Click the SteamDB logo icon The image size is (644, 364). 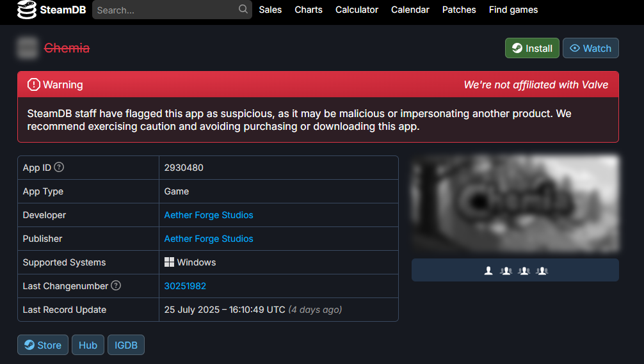coord(27,10)
